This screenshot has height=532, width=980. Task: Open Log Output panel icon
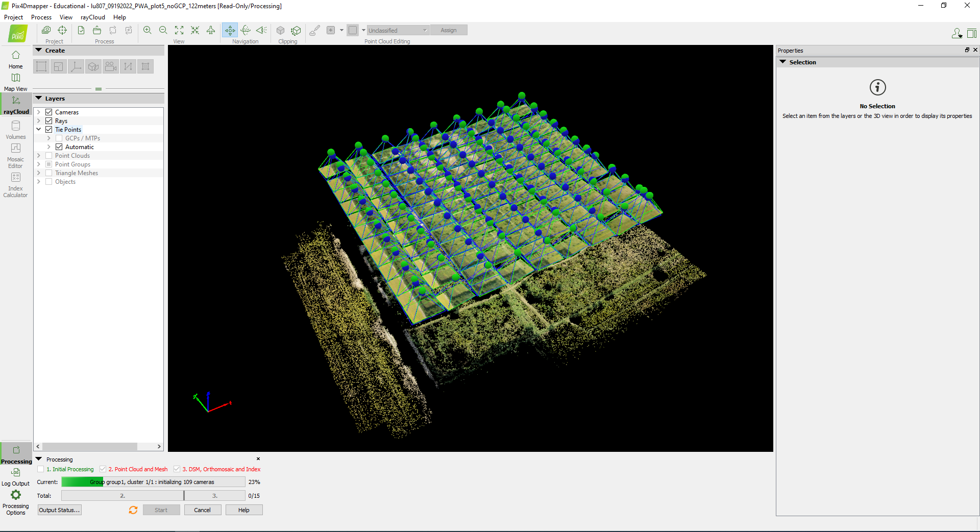(x=16, y=477)
